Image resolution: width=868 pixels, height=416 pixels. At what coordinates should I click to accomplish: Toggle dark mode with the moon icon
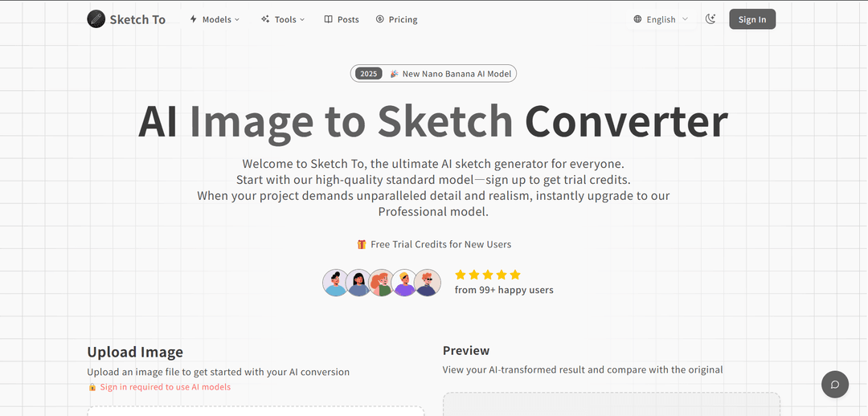(710, 19)
